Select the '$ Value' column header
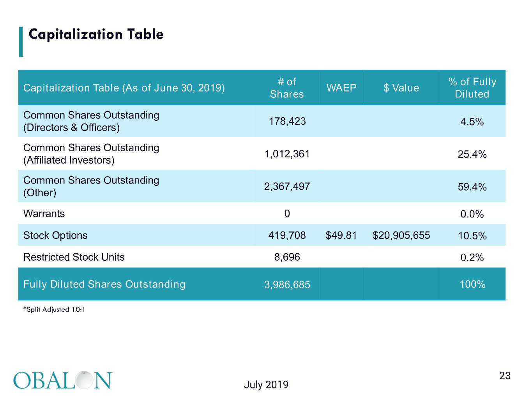Viewport: 532px width, 399px height. pyautogui.click(x=401, y=88)
